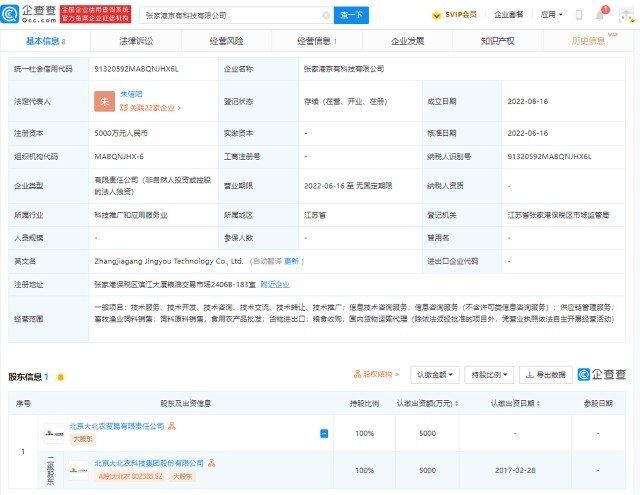Viewport: 640px width, 495px height.
Task: Open the 企业套餐 link
Action: coord(508,15)
